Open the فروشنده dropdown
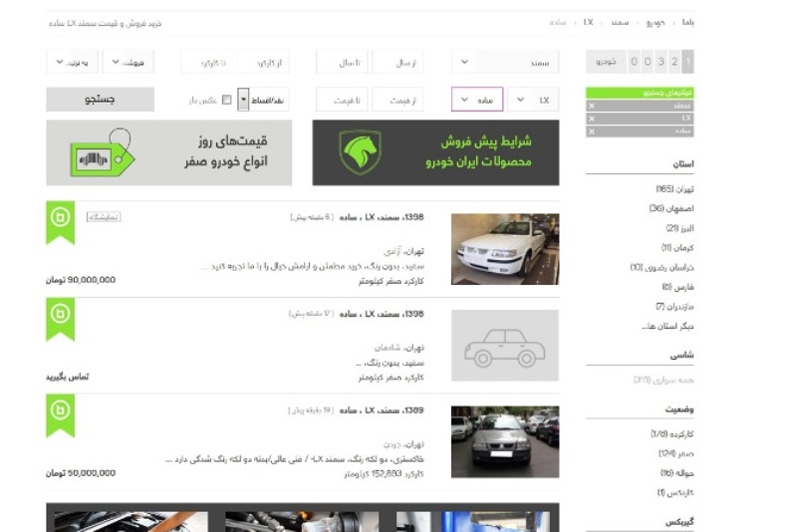Viewport: 797px width, 532px height. pos(129,62)
